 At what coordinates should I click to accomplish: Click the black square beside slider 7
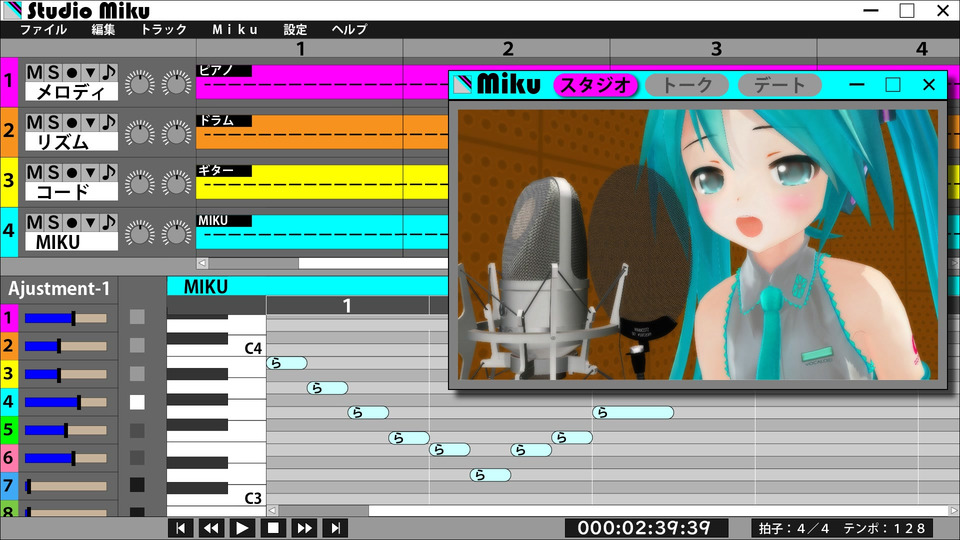click(x=137, y=485)
